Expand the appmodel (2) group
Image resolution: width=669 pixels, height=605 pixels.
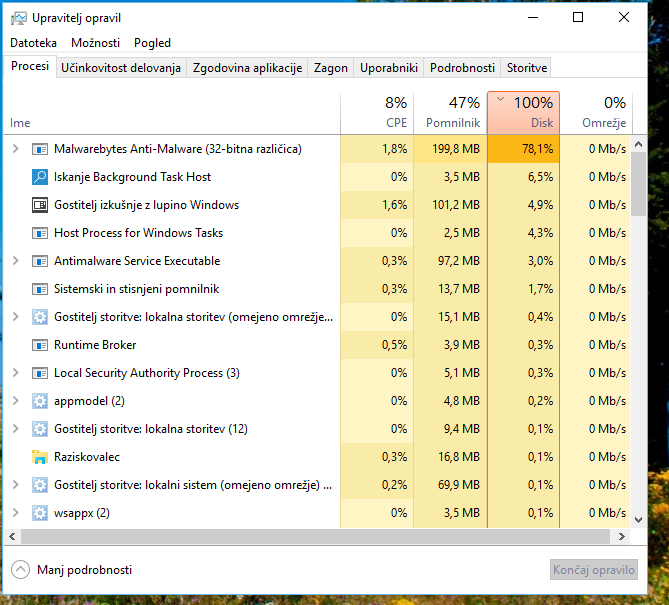16,401
